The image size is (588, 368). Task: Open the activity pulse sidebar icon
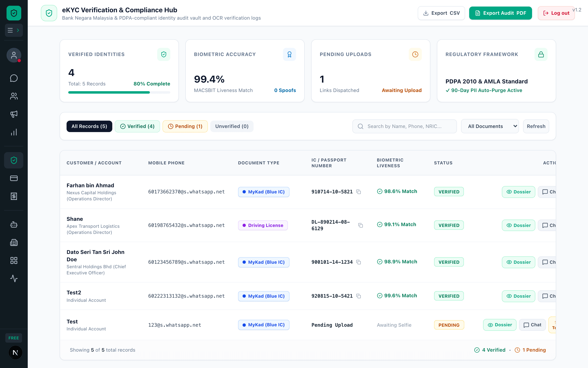pyautogui.click(x=14, y=278)
